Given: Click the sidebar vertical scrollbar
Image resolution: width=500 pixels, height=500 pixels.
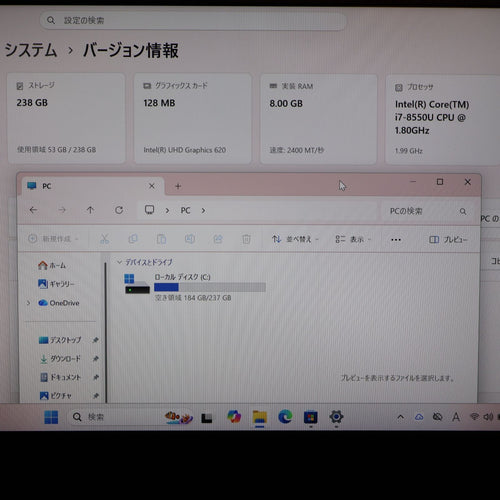Looking at the screenshot, I should [x=106, y=332].
